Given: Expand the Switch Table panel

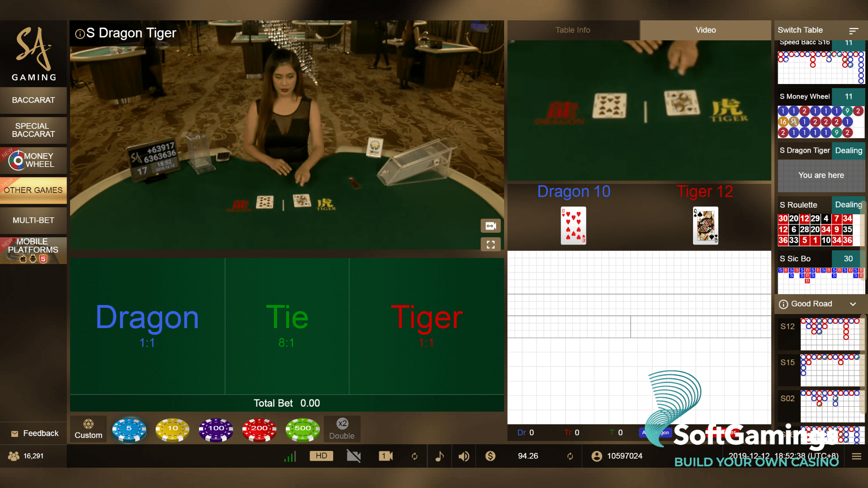Looking at the screenshot, I should click(853, 30).
